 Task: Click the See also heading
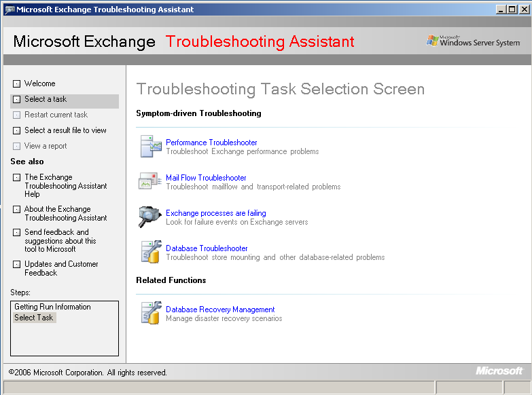click(27, 162)
